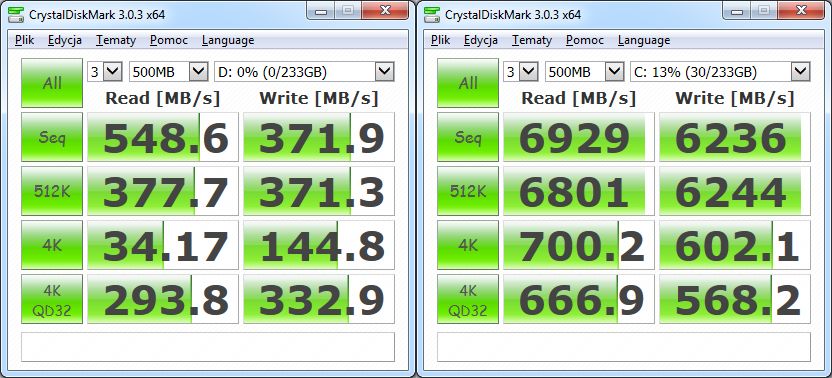Open Plik menu in left CrystalDiskMark window
This screenshot has height=378, width=832.
click(x=25, y=40)
